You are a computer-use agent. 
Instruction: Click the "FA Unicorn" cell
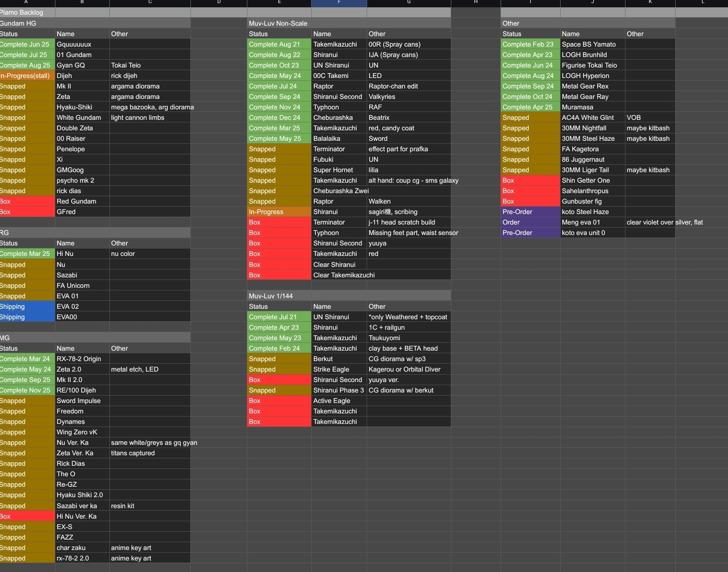point(82,286)
